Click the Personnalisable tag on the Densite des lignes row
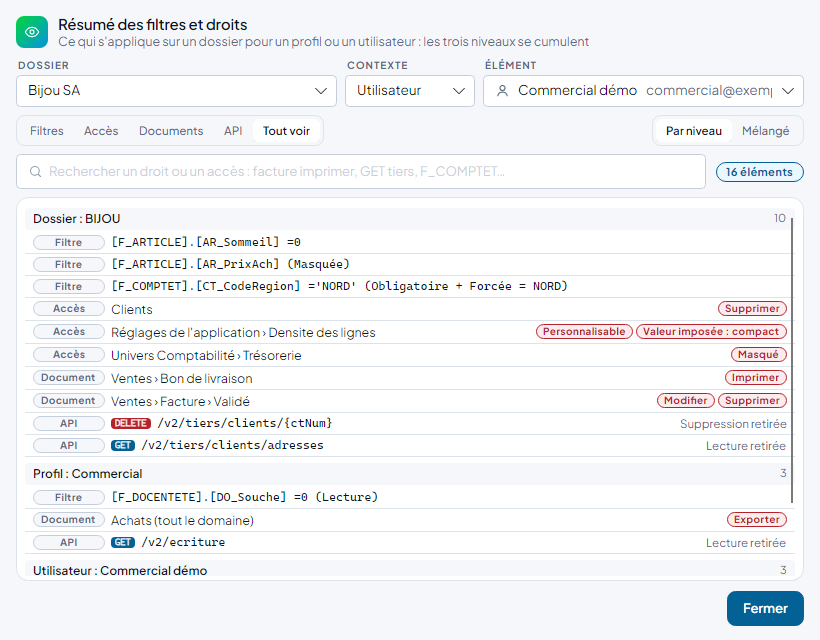This screenshot has width=820, height=640. 584,332
